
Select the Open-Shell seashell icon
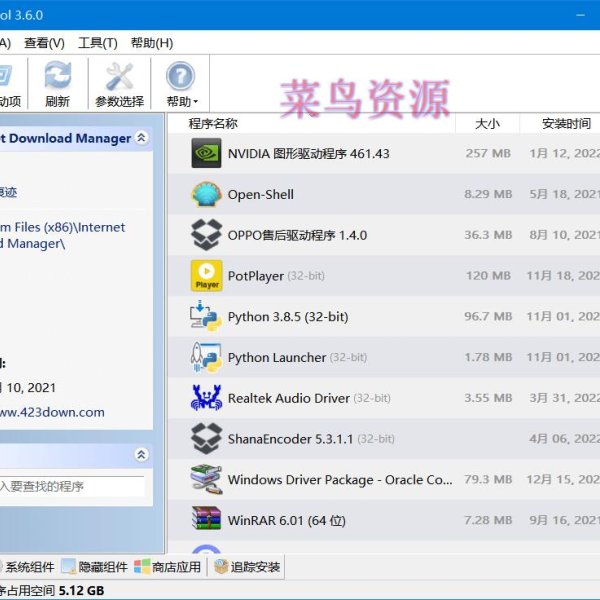[206, 194]
